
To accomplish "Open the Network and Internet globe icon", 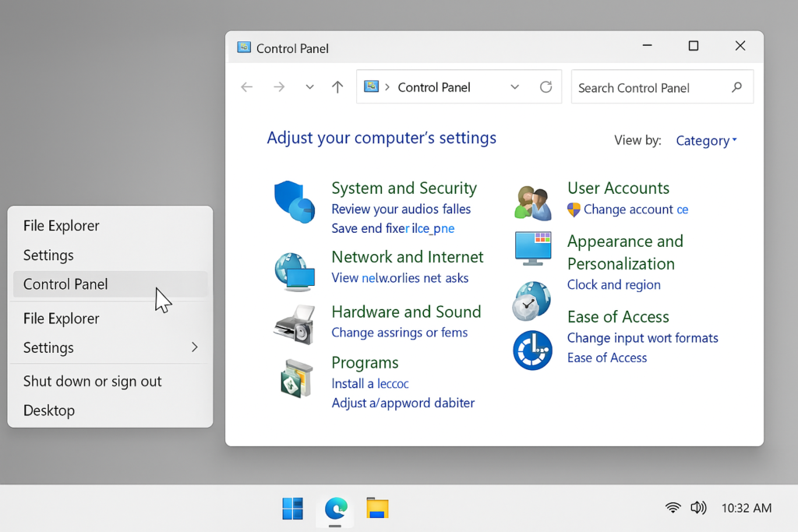I will [x=295, y=272].
